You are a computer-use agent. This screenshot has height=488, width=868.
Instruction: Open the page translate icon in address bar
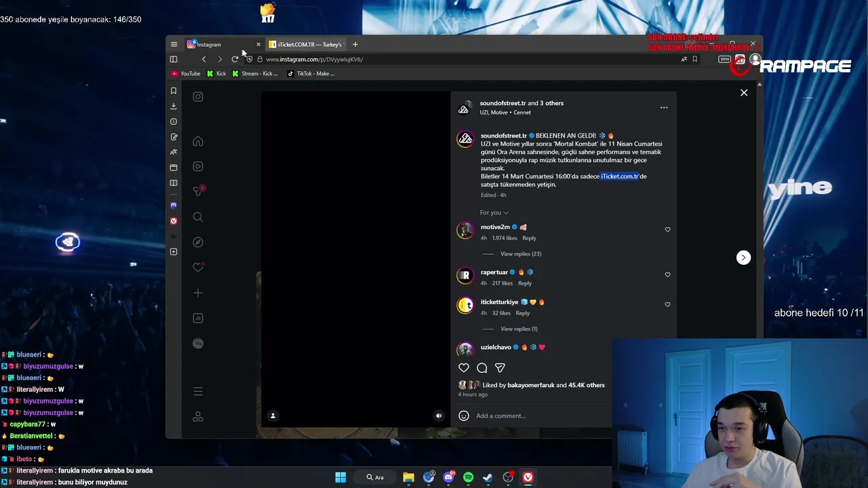[x=684, y=59]
